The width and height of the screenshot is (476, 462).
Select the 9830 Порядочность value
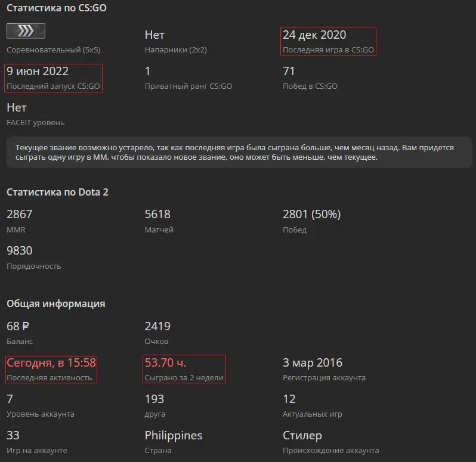[20, 250]
